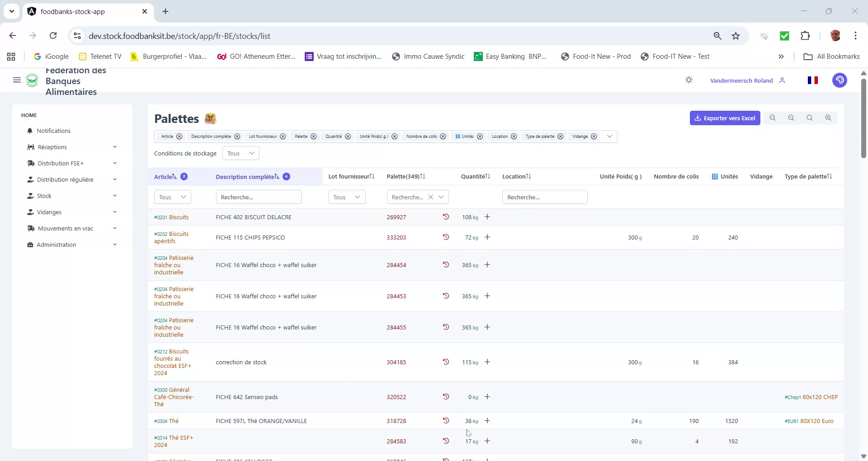Click the plus icon beside the 108 kg quantity
868x461 pixels.
[x=487, y=217]
